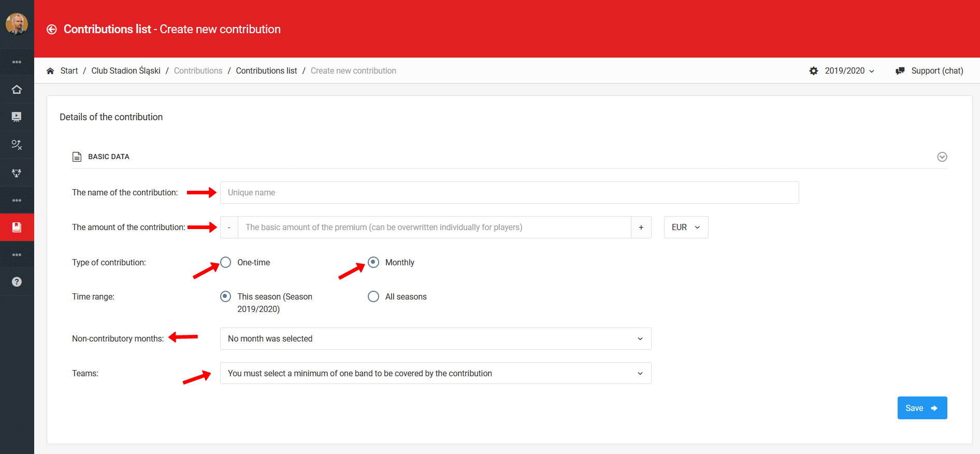The width and height of the screenshot is (980, 454).
Task: Click the Save button
Action: [921, 408]
